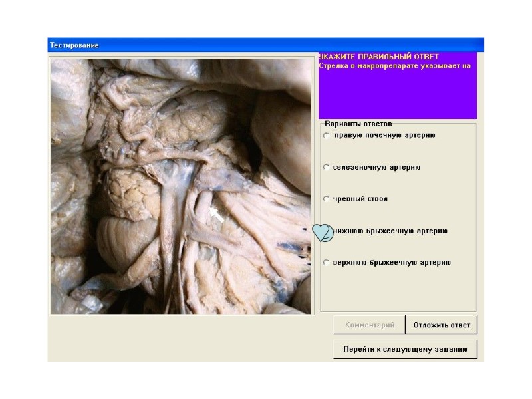Pick the 'верхнюю брыжеечную артерию' radio option
This screenshot has width=532, height=399.
(327, 263)
